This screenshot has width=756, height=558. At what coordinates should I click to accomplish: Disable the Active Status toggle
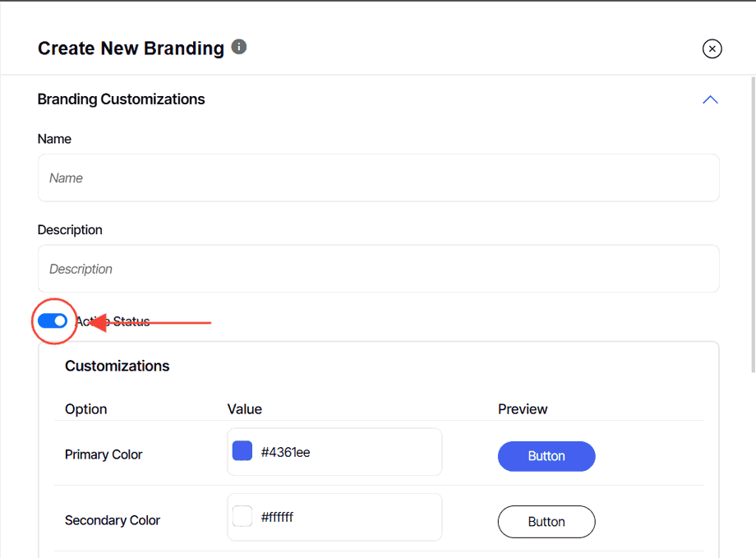(53, 321)
